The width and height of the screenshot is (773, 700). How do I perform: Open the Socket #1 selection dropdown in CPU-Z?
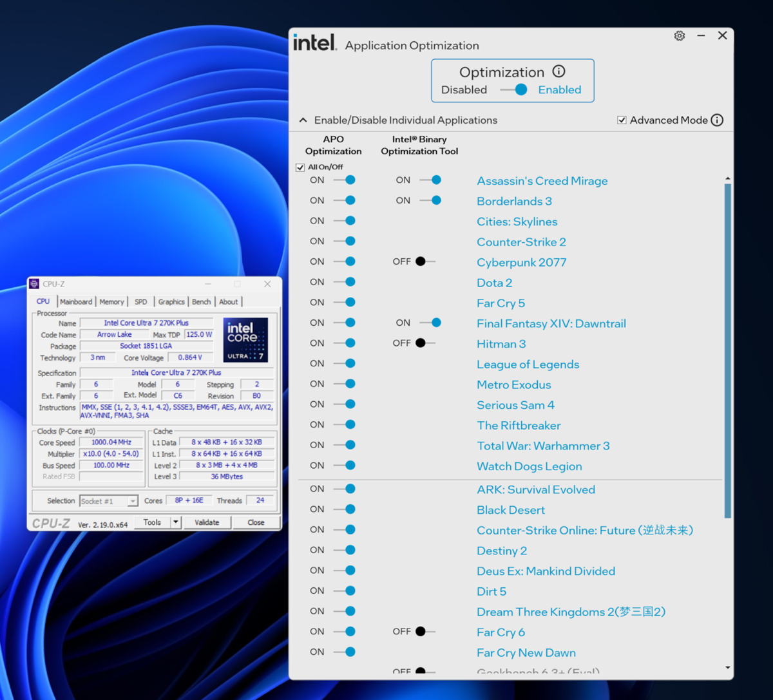tap(132, 501)
